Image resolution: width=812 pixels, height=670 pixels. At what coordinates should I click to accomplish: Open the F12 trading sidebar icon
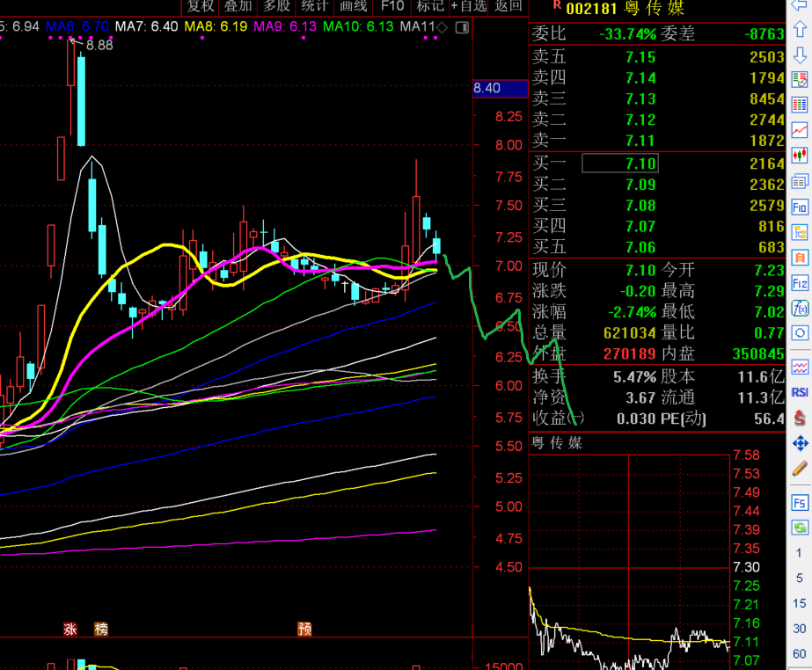click(800, 283)
